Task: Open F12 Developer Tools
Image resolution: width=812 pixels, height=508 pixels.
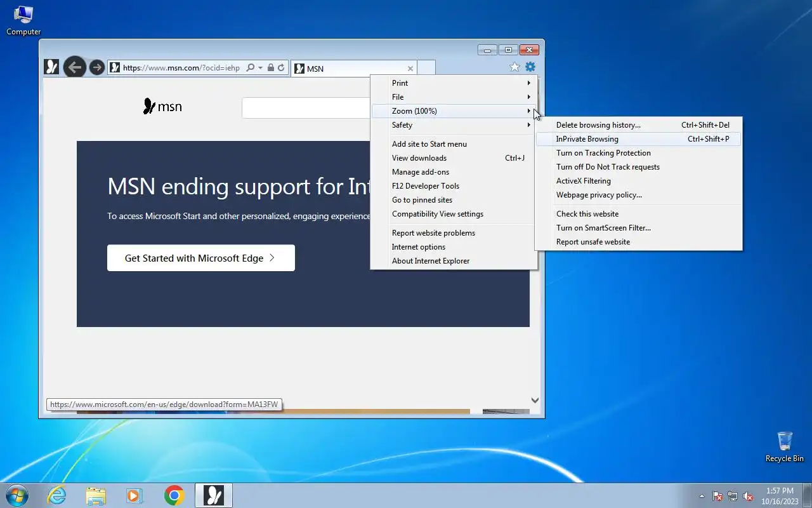Action: [x=454, y=186]
